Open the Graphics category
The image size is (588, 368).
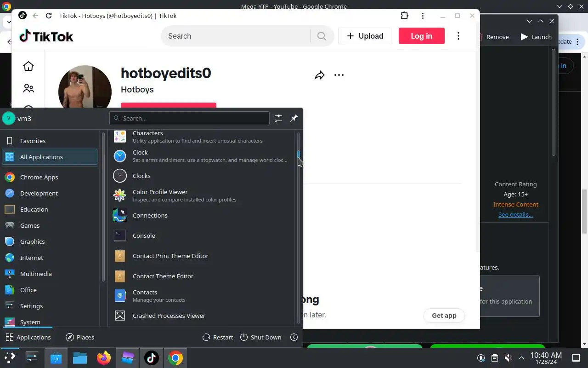(x=50, y=241)
